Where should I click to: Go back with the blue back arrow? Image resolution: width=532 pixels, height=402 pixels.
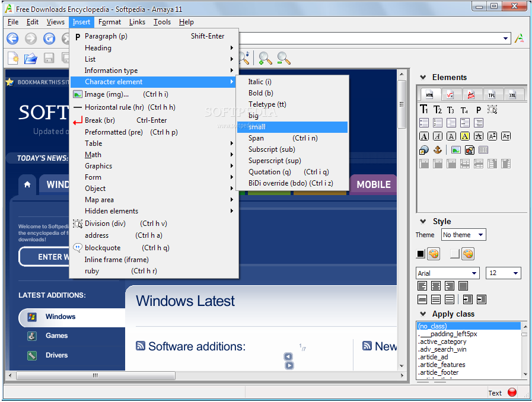(x=13, y=39)
